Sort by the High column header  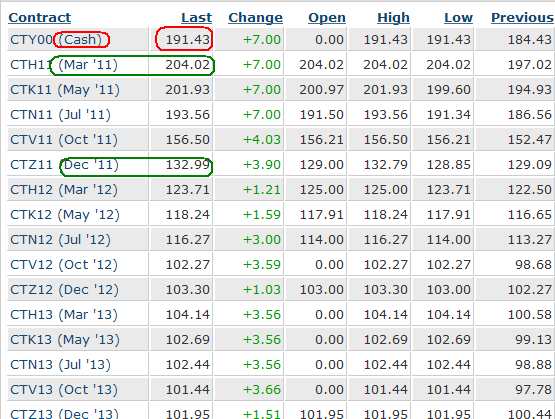click(x=393, y=18)
